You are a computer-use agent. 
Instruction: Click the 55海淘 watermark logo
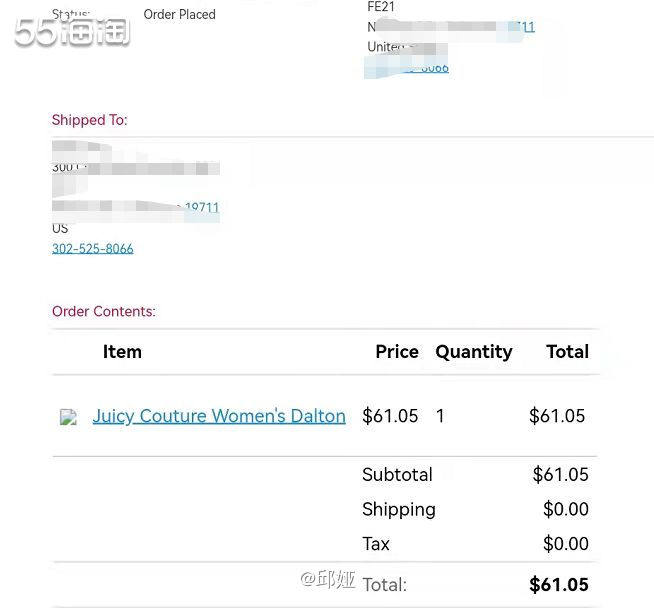tap(72, 32)
